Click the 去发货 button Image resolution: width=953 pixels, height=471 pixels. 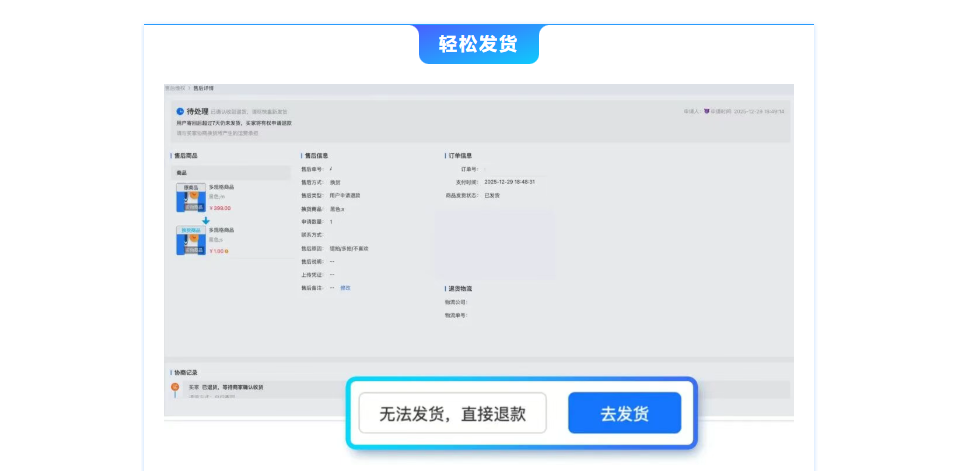click(624, 413)
